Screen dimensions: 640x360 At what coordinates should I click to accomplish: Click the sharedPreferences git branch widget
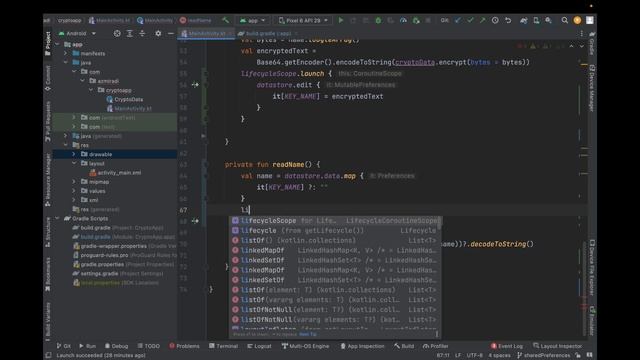pyautogui.click(x=543, y=356)
